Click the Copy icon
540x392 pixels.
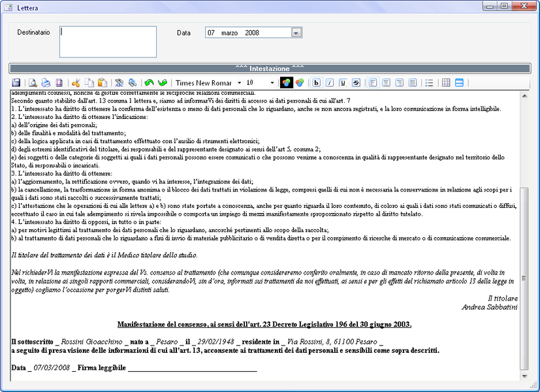pos(89,83)
